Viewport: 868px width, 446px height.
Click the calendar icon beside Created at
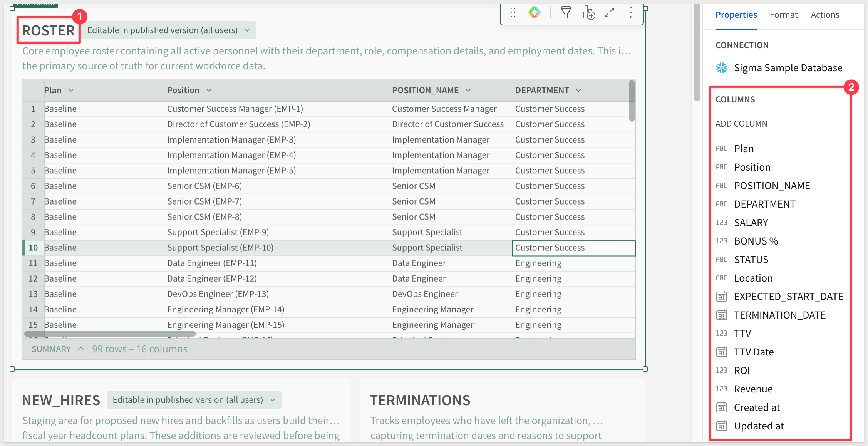[x=721, y=407]
